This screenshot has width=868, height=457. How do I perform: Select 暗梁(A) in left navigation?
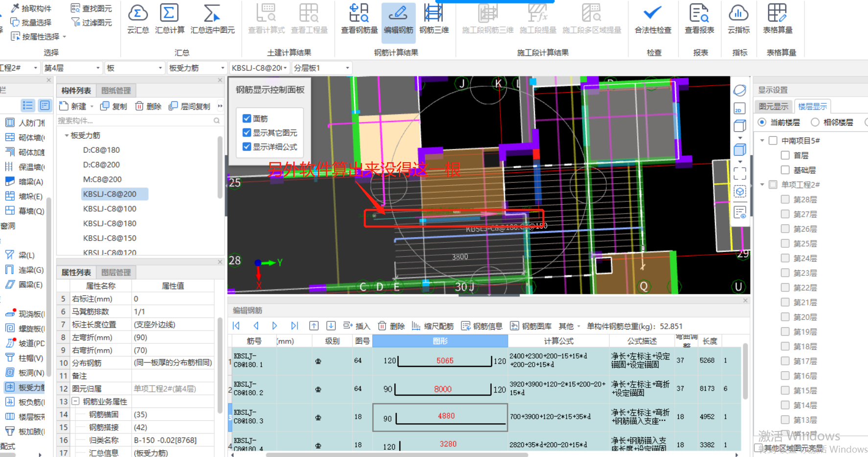tap(25, 181)
